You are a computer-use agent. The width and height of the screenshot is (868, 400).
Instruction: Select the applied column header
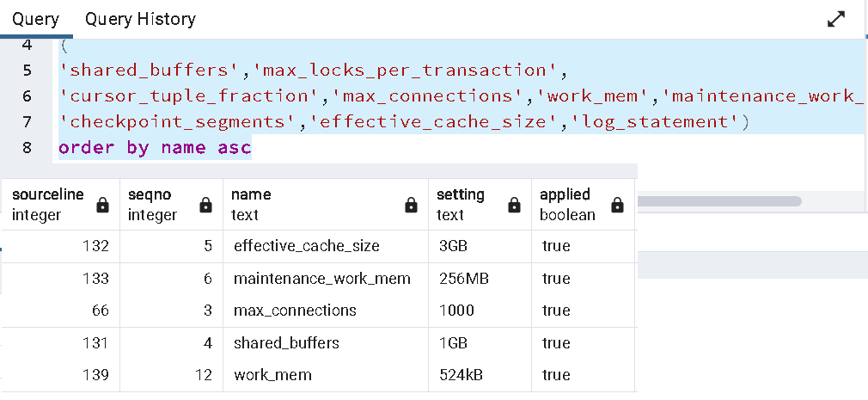click(x=583, y=205)
